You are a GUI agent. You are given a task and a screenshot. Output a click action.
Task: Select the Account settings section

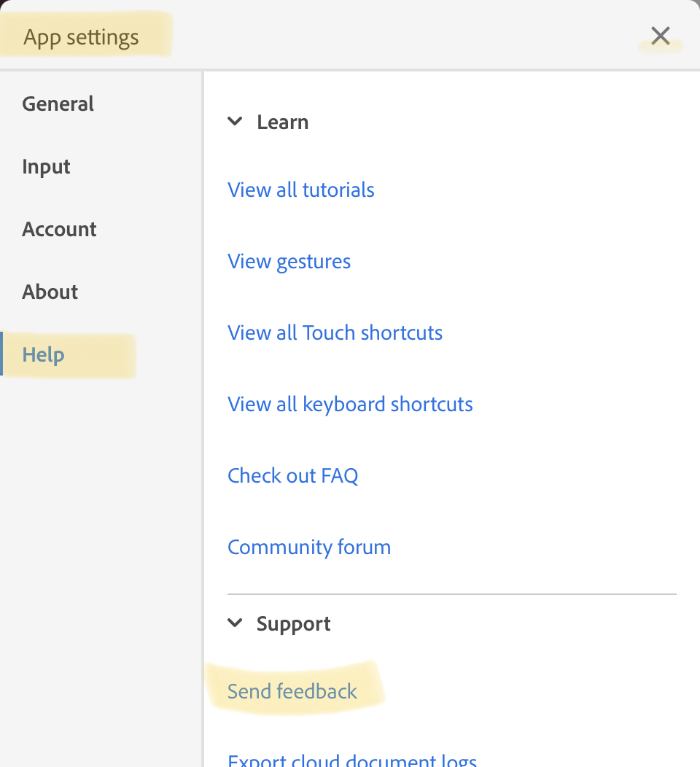[x=59, y=229]
